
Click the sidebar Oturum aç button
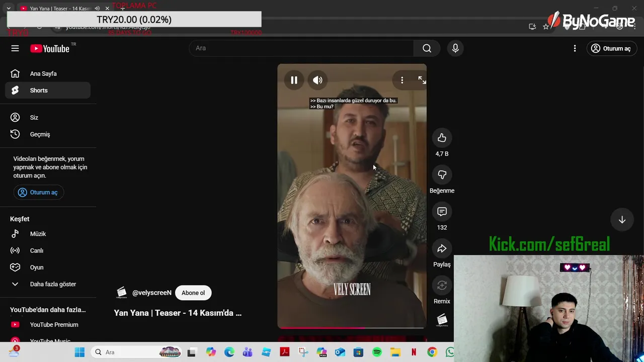[x=39, y=192]
